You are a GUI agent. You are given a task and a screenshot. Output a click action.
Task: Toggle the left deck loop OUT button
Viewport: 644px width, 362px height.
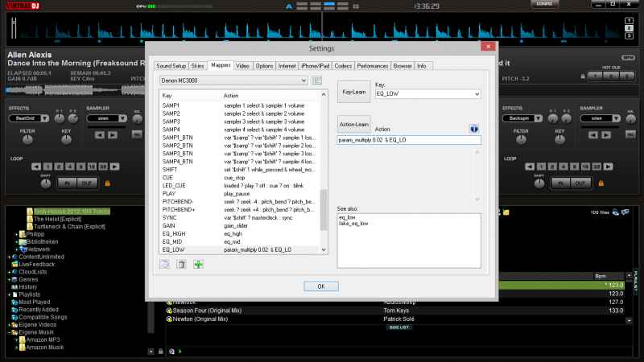coord(86,183)
